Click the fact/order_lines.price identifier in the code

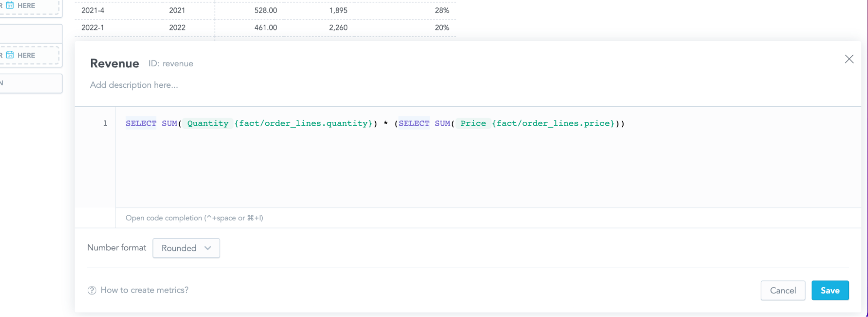tap(553, 123)
